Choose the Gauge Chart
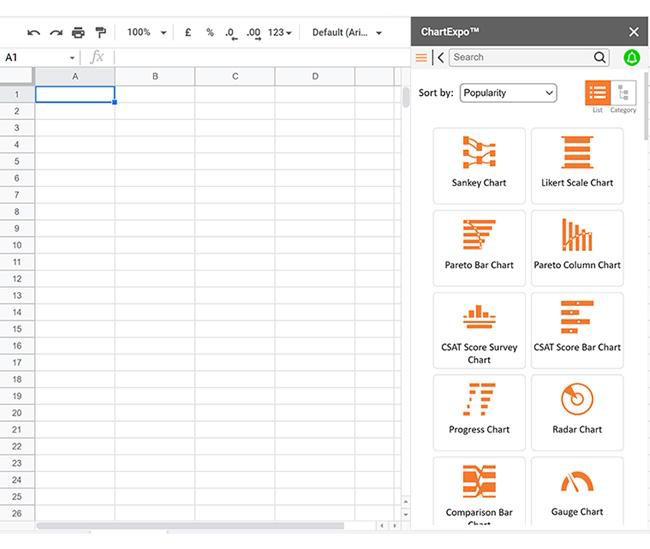This screenshot has width=650, height=549. pos(577,492)
